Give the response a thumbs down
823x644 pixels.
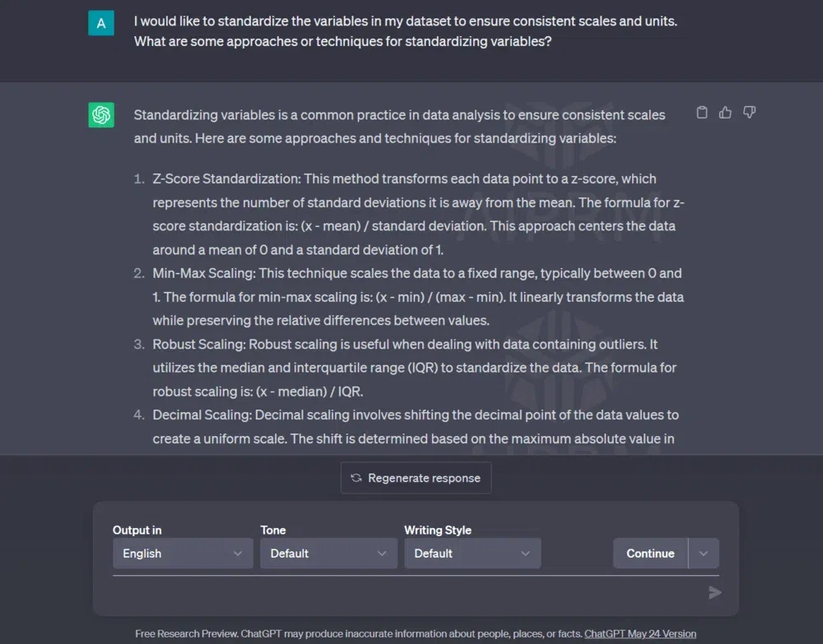(749, 113)
